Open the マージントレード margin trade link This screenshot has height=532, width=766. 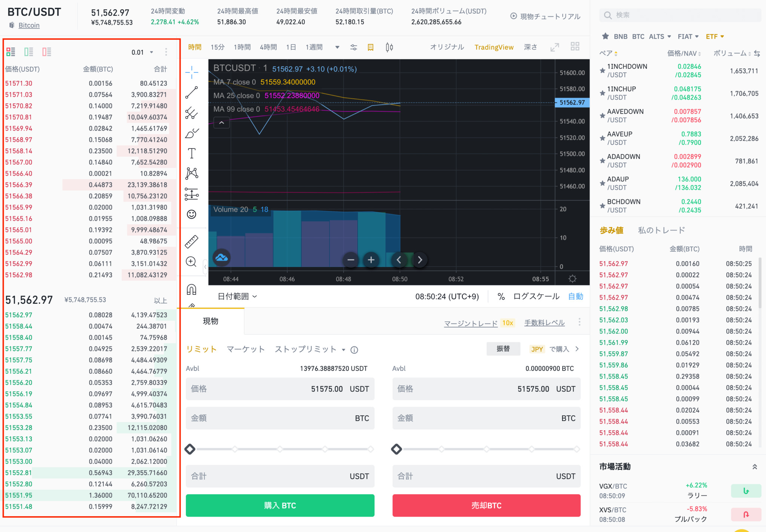(471, 323)
